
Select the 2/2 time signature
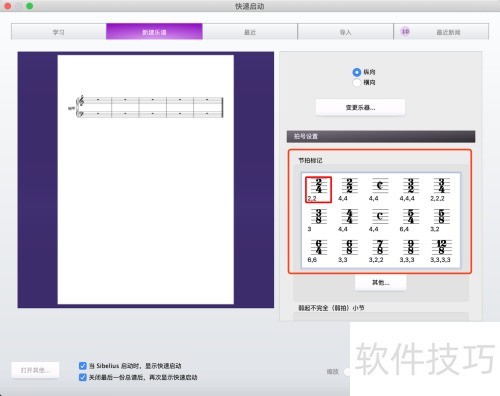click(349, 189)
